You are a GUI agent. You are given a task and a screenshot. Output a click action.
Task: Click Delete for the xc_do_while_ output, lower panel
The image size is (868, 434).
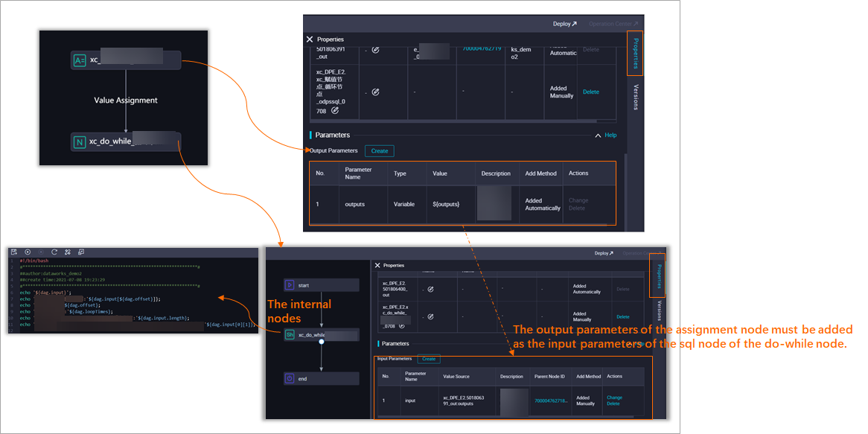tap(623, 316)
